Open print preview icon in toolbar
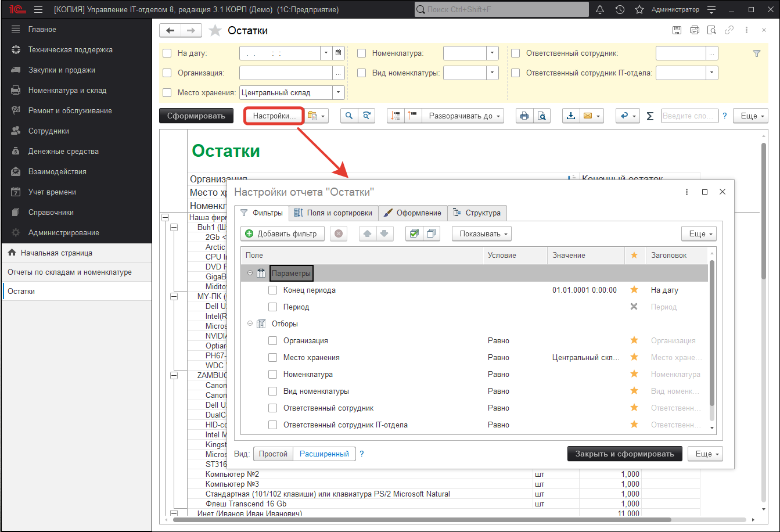 coord(541,116)
